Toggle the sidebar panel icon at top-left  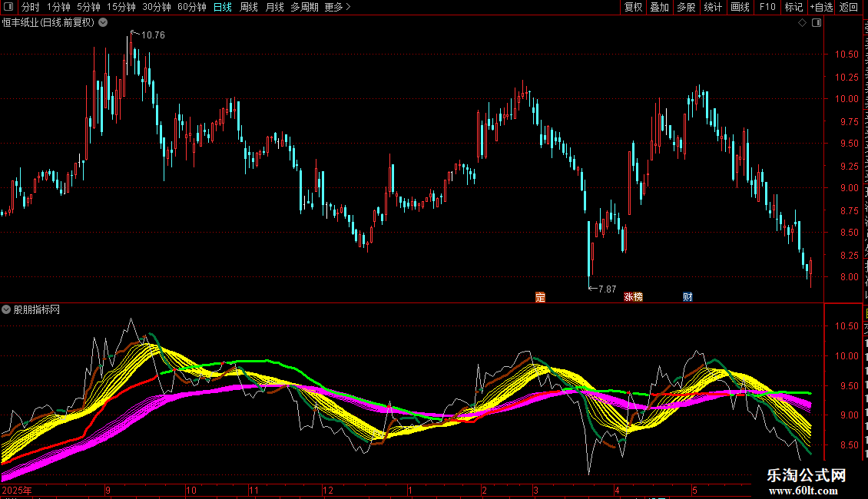(x=8, y=7)
